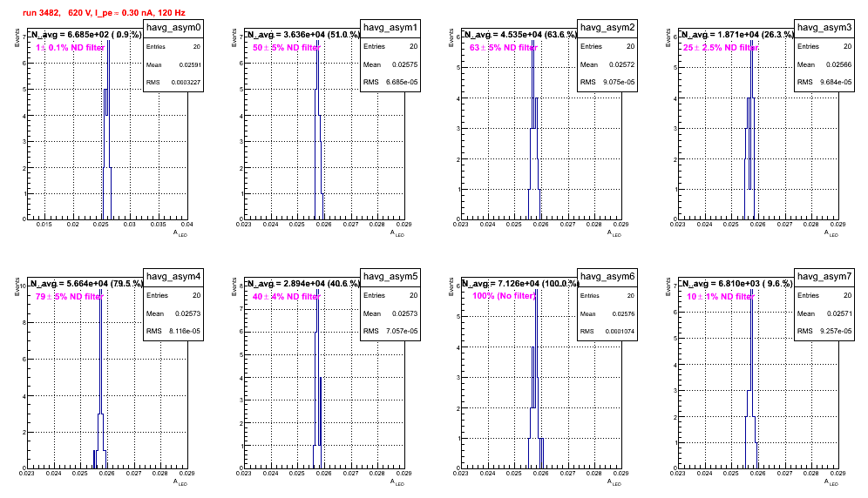Click the 25± 2.5% ND filter label
This screenshot has width=868, height=498.
click(720, 48)
